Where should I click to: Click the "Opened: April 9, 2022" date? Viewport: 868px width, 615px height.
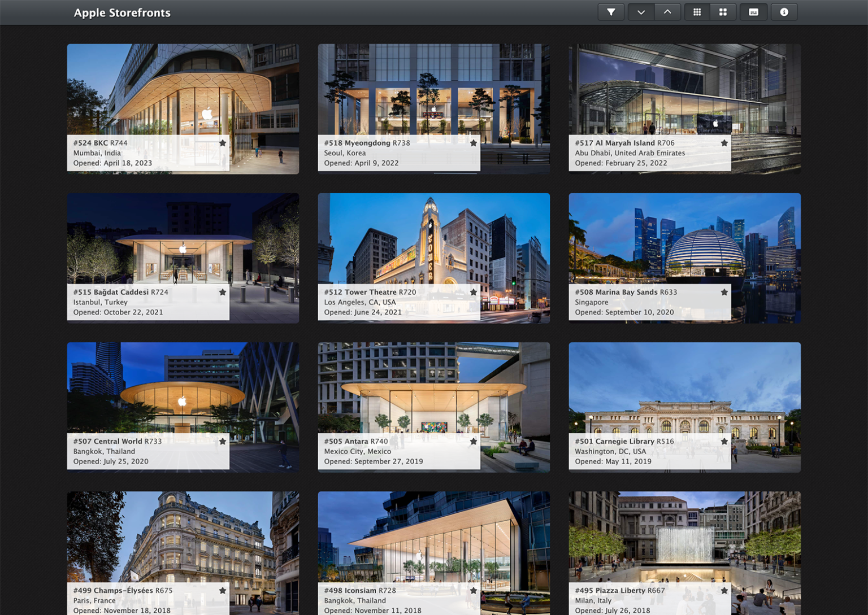(362, 163)
